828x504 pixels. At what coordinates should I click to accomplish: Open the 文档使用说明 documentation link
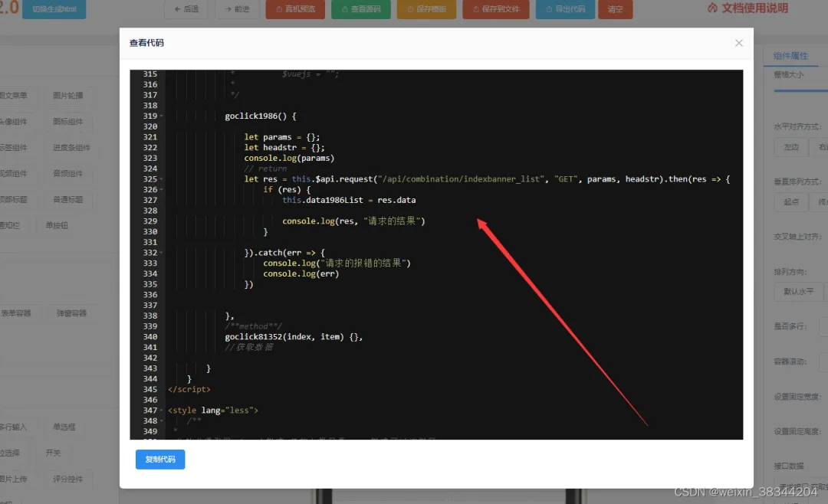(747, 8)
